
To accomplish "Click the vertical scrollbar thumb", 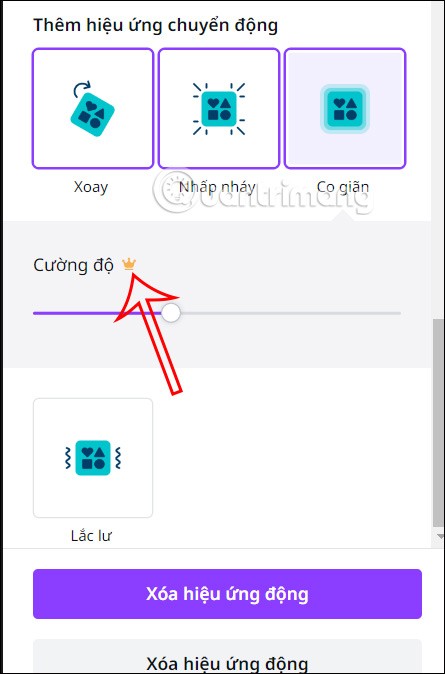I will click(x=439, y=423).
